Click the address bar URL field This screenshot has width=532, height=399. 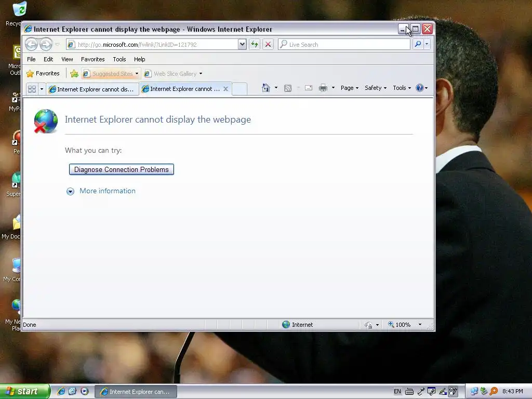[152, 45]
